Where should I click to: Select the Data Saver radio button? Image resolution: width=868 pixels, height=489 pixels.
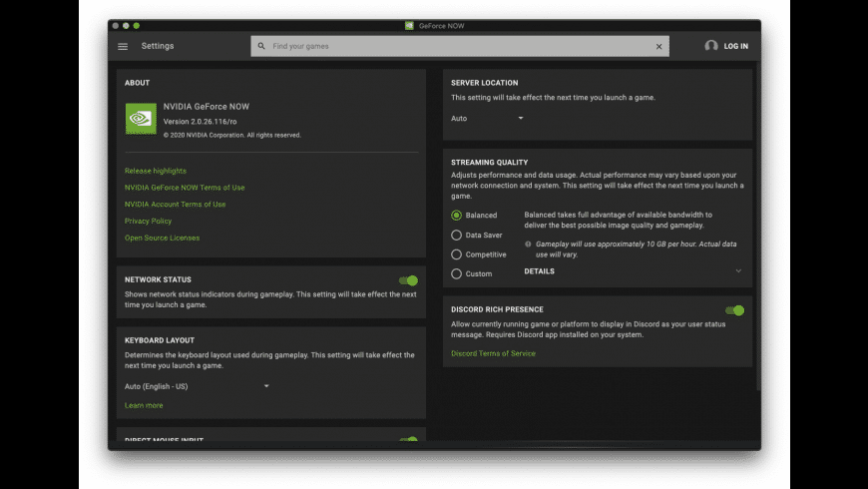[x=456, y=235]
